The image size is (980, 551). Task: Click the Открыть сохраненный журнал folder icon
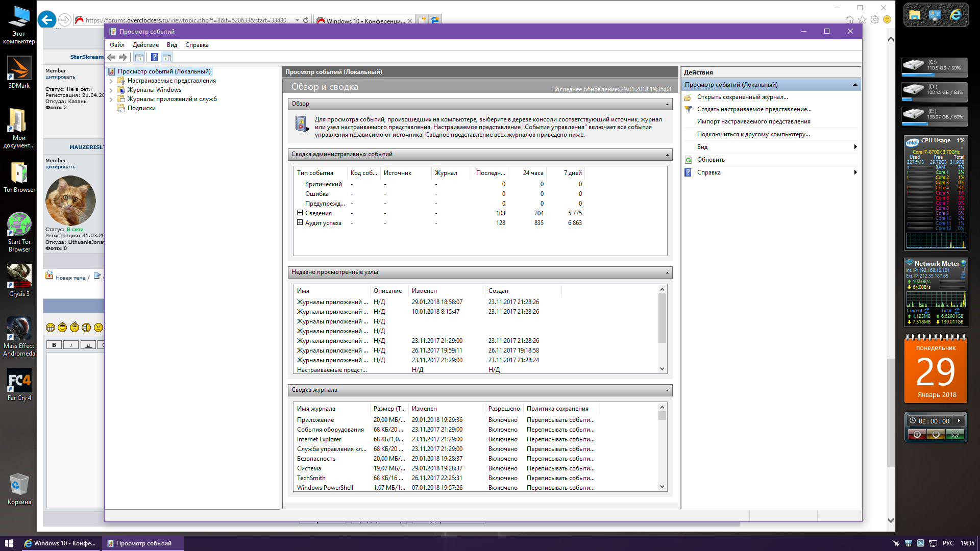(x=688, y=97)
